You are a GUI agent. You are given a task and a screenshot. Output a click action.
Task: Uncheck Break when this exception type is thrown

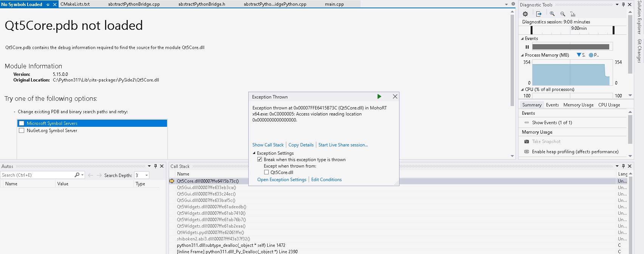[x=260, y=160]
